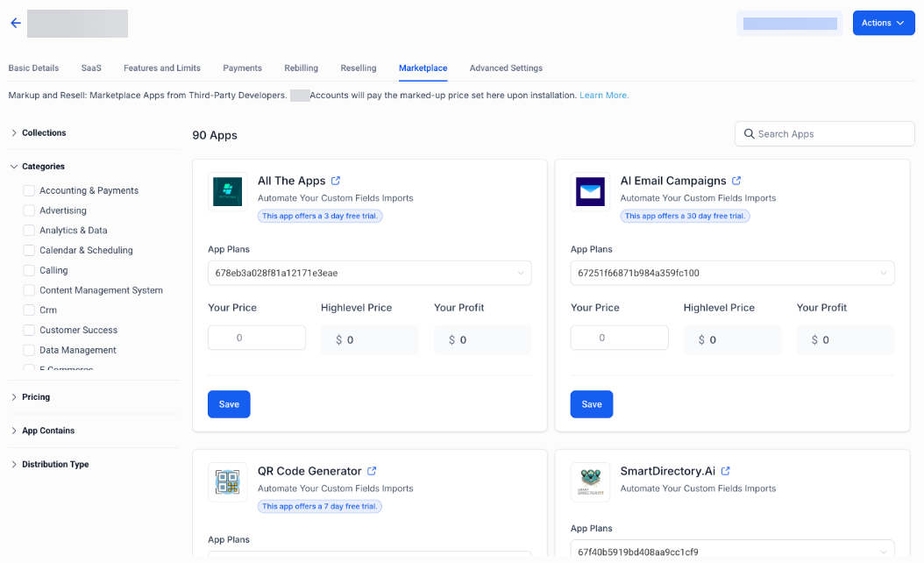This screenshot has height=563, width=924.
Task: Click the SmartDirectory.Ai title
Action: 668,471
